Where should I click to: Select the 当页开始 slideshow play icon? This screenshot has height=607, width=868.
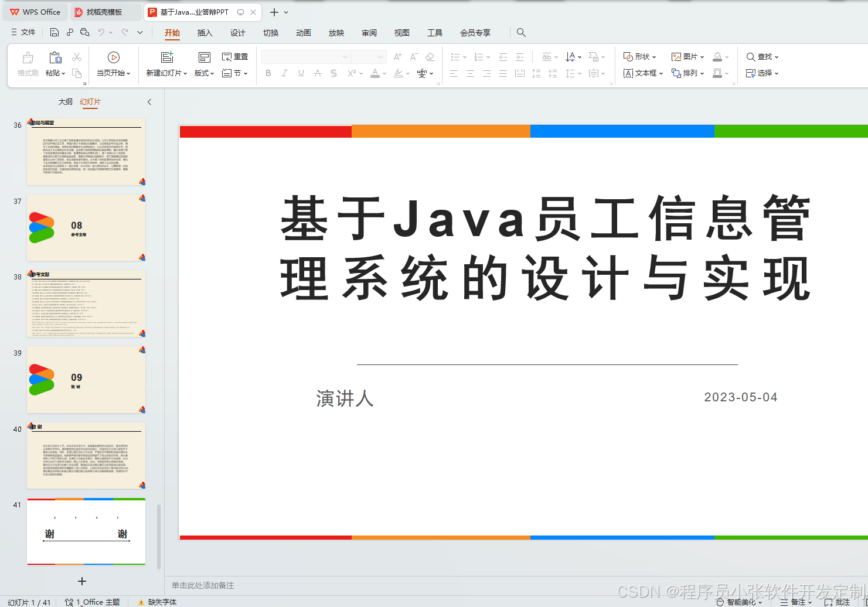click(x=112, y=57)
